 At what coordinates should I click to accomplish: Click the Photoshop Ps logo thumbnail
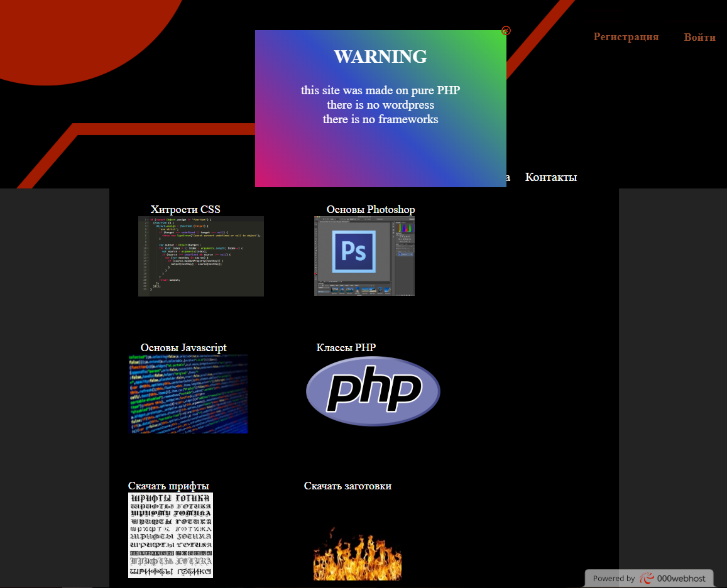tap(364, 256)
